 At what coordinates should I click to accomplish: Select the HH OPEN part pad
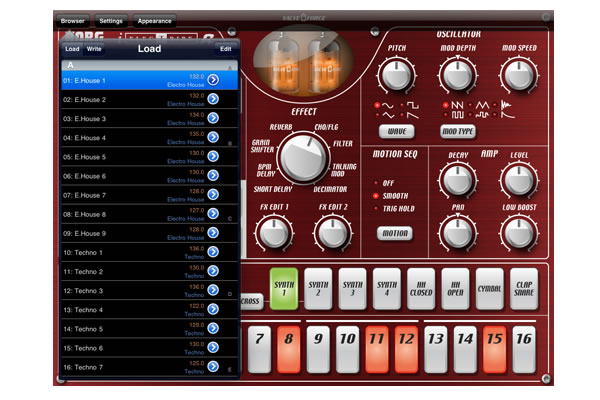pyautogui.click(x=455, y=289)
